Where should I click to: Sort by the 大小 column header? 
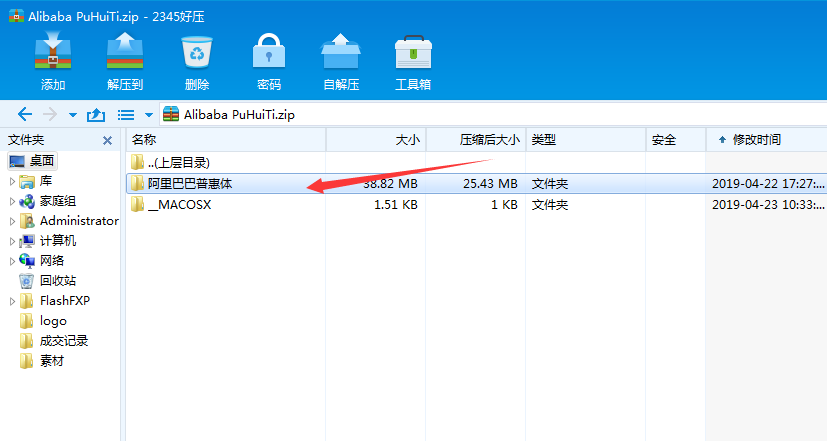point(376,140)
